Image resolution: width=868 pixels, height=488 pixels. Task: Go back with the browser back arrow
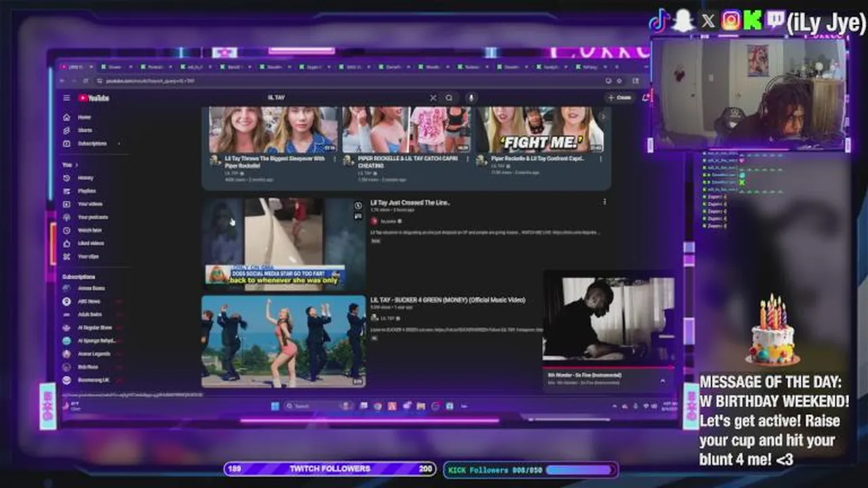[62, 81]
